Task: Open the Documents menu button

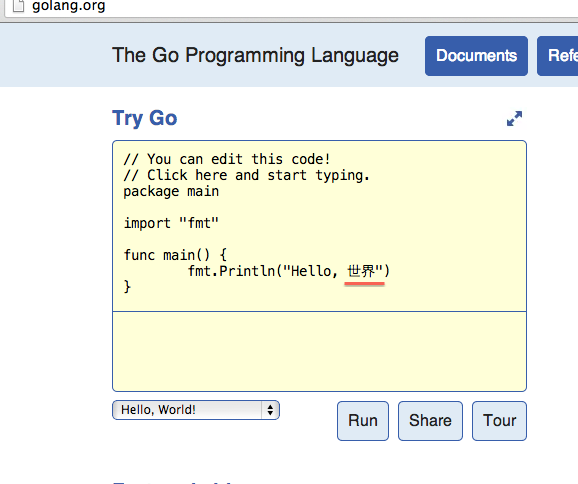Action: [x=476, y=56]
